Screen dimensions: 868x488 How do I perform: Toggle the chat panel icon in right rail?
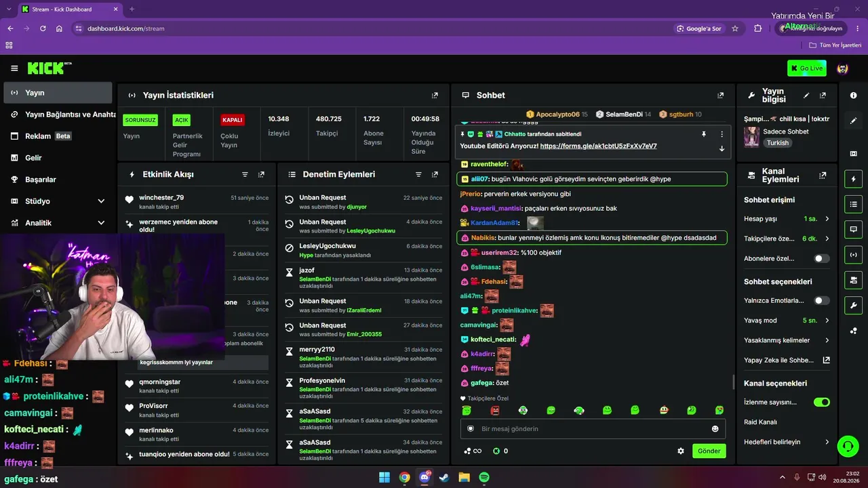853,230
